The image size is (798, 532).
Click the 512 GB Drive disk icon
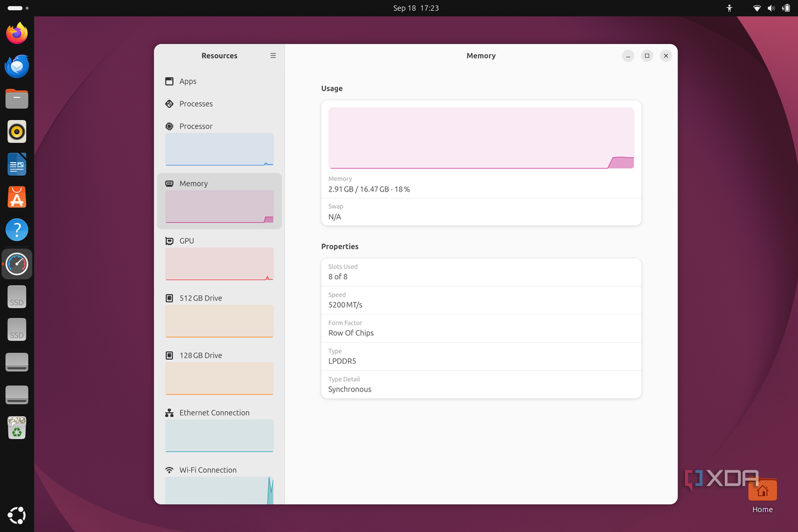(x=169, y=298)
